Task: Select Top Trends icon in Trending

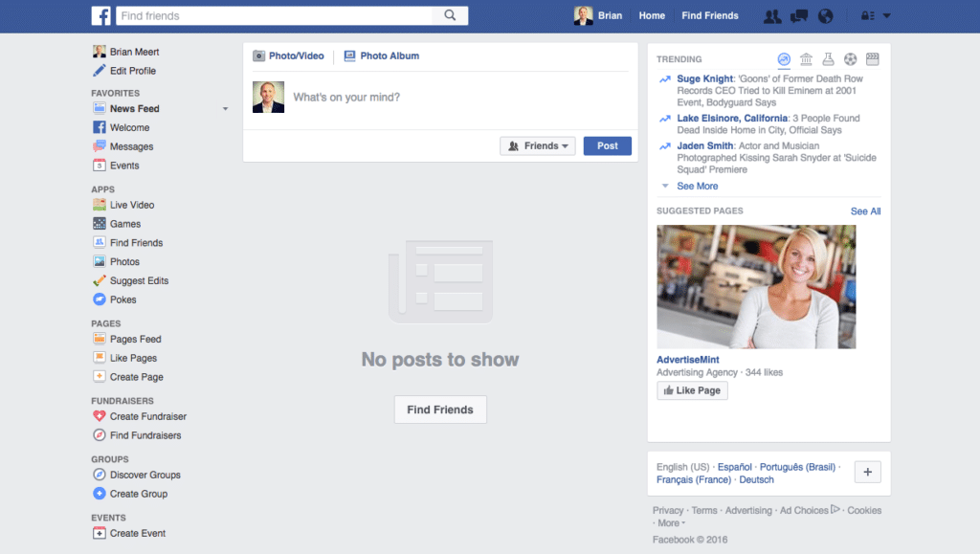Action: click(784, 59)
